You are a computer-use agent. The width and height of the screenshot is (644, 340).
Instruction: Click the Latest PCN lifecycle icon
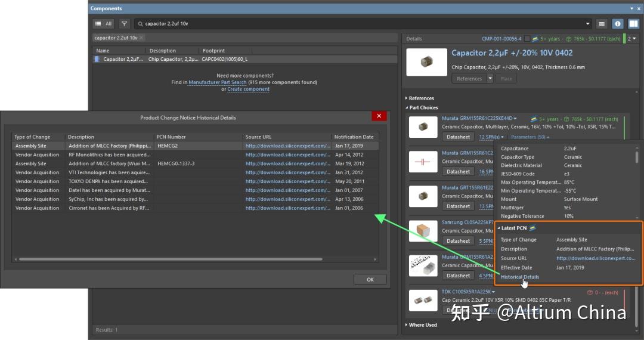[x=532, y=228]
